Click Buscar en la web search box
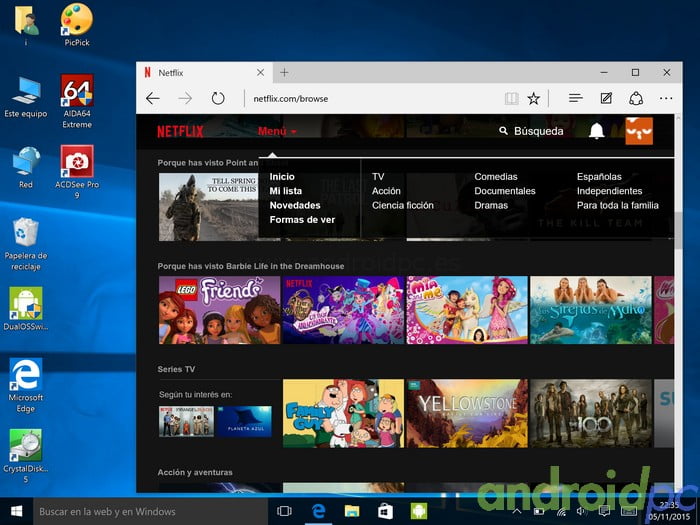This screenshot has width=700, height=525. pos(150,512)
